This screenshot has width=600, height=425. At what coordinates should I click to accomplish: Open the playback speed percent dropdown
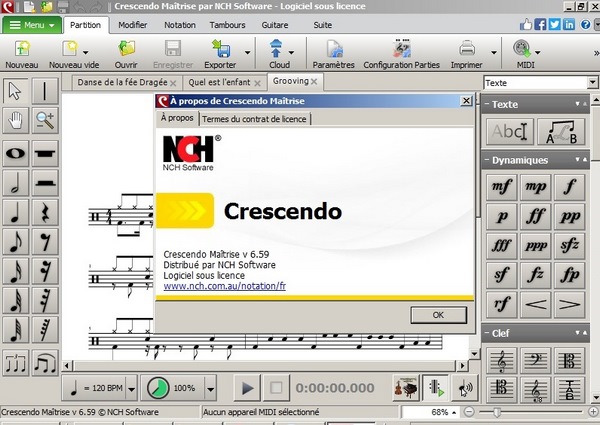click(x=210, y=389)
